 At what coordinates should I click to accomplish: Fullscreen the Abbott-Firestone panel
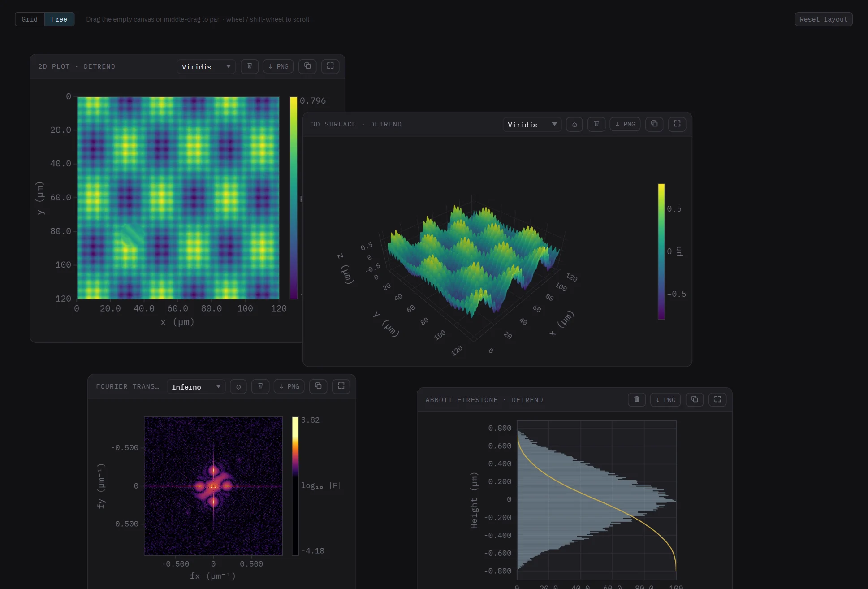tap(717, 399)
